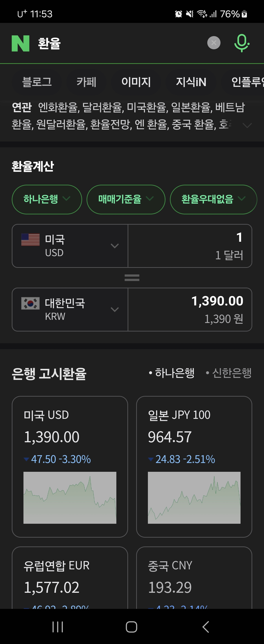Switch to the 이미지 tab
The width and height of the screenshot is (264, 644).
(x=136, y=82)
